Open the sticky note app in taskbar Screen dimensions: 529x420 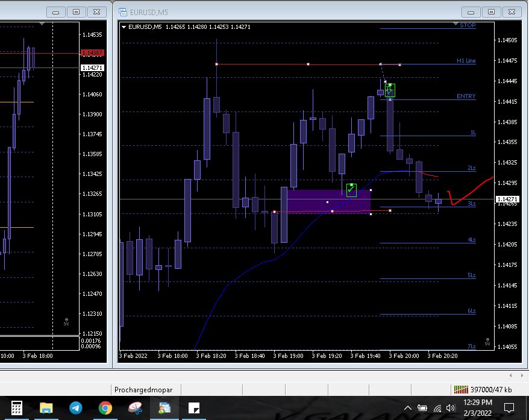click(x=194, y=408)
